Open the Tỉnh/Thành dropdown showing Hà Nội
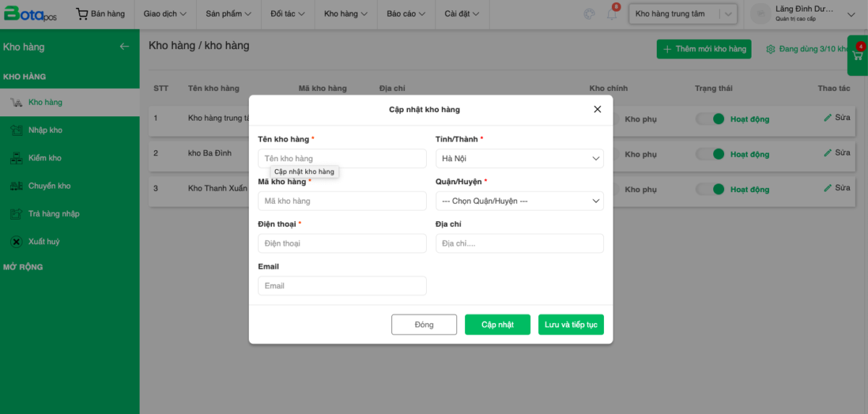This screenshot has width=868, height=414. click(x=519, y=158)
